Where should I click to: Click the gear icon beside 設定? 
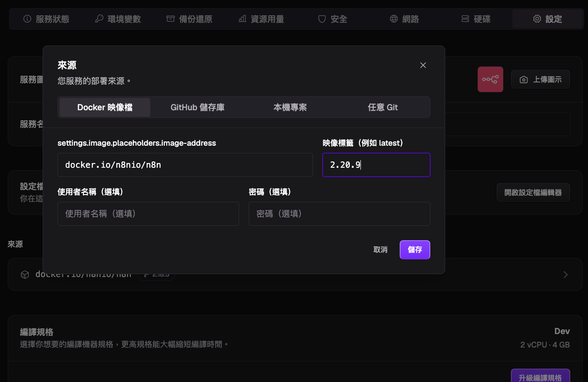(537, 19)
